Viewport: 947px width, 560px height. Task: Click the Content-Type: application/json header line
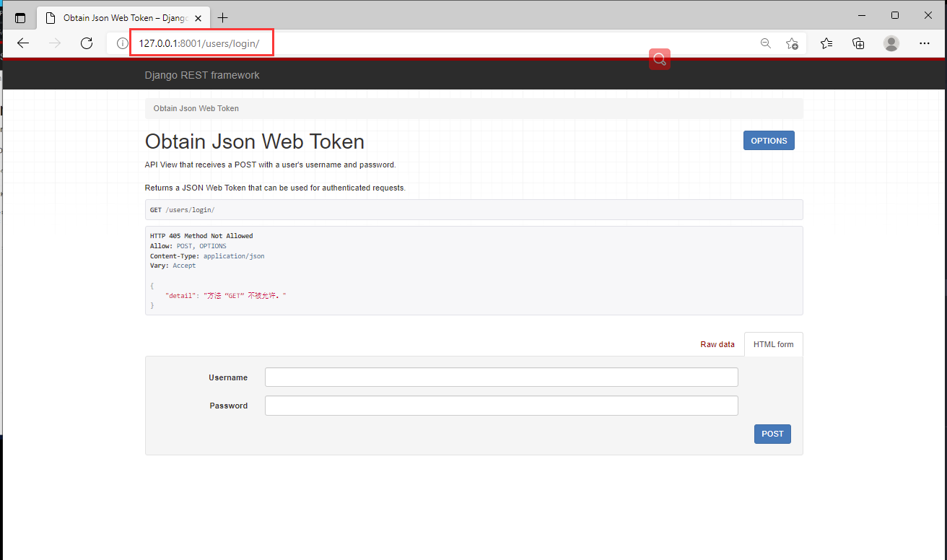[207, 256]
